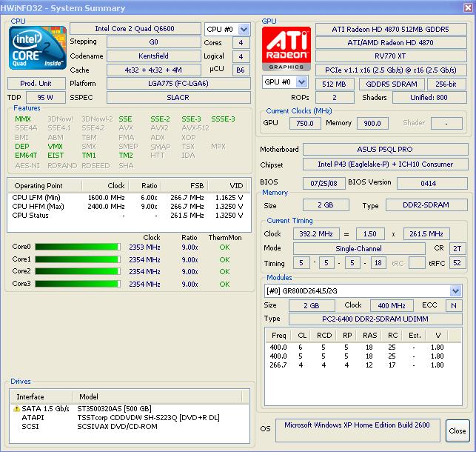Click the 95 W TDP field
This screenshot has width=476, height=452.
(46, 98)
